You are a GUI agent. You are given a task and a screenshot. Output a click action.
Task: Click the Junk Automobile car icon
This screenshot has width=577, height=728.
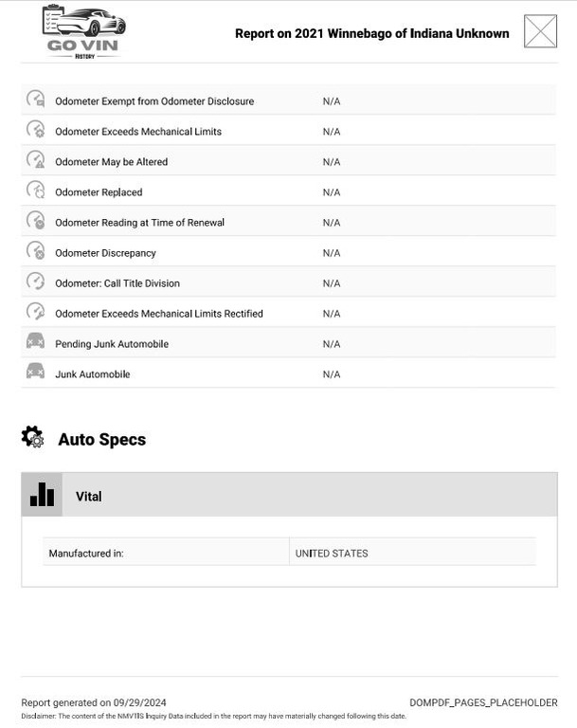pyautogui.click(x=35, y=373)
